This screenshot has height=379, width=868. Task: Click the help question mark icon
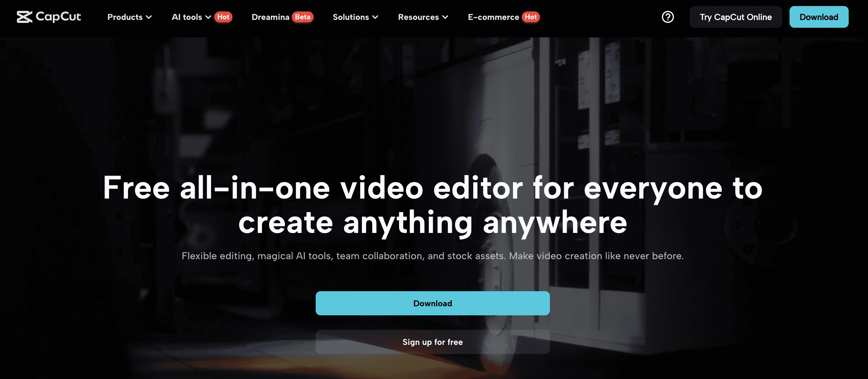[x=668, y=17]
